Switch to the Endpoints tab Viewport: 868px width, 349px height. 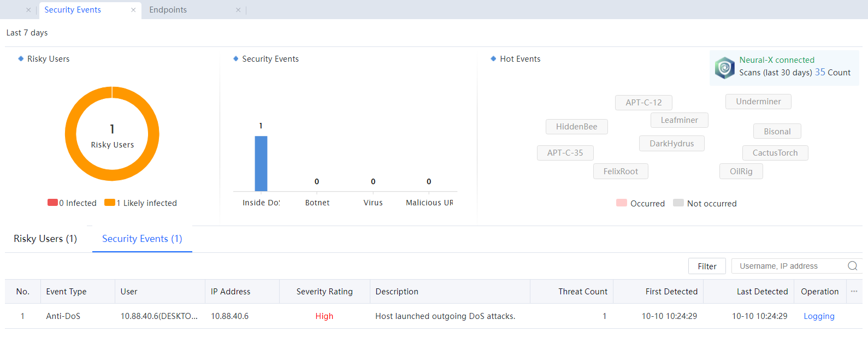coord(168,10)
